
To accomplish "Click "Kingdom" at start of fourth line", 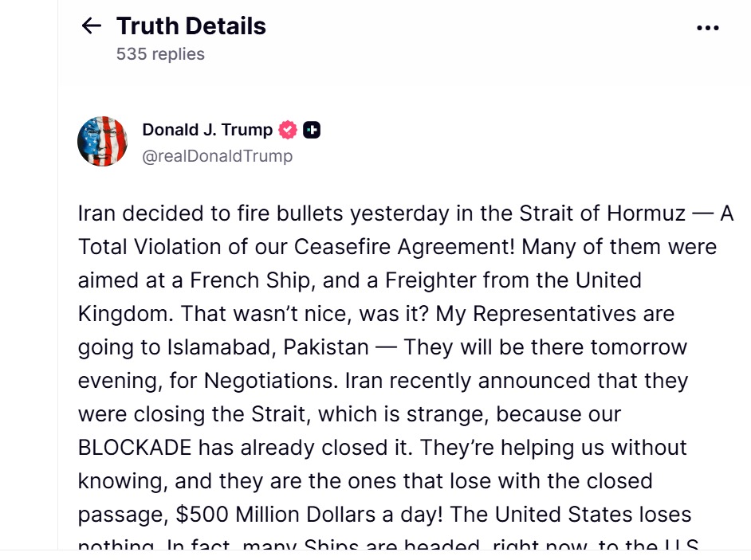I will tap(124, 314).
